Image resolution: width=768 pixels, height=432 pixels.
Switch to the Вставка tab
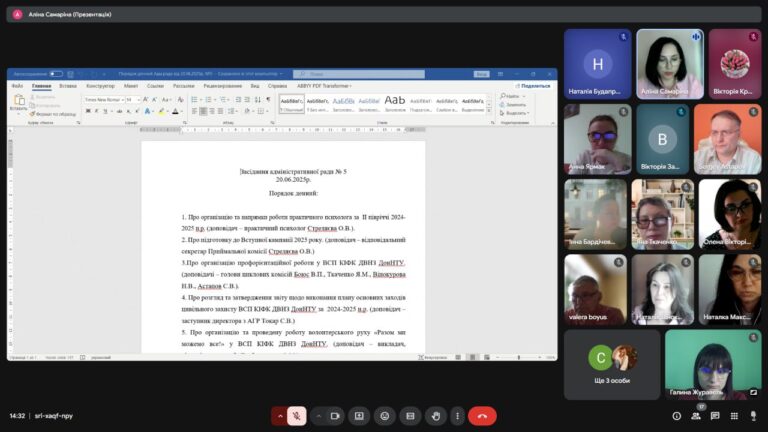click(68, 86)
